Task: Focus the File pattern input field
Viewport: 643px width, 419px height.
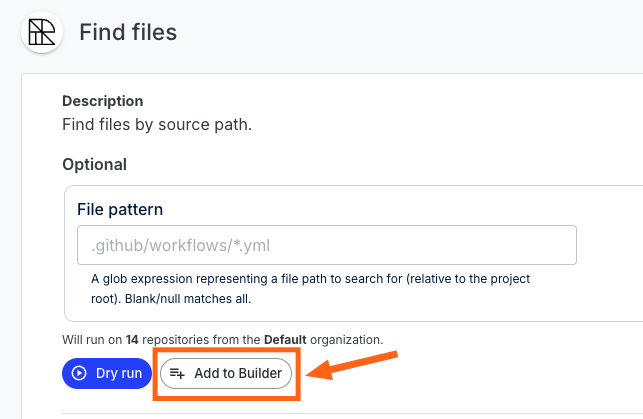Action: [x=327, y=245]
